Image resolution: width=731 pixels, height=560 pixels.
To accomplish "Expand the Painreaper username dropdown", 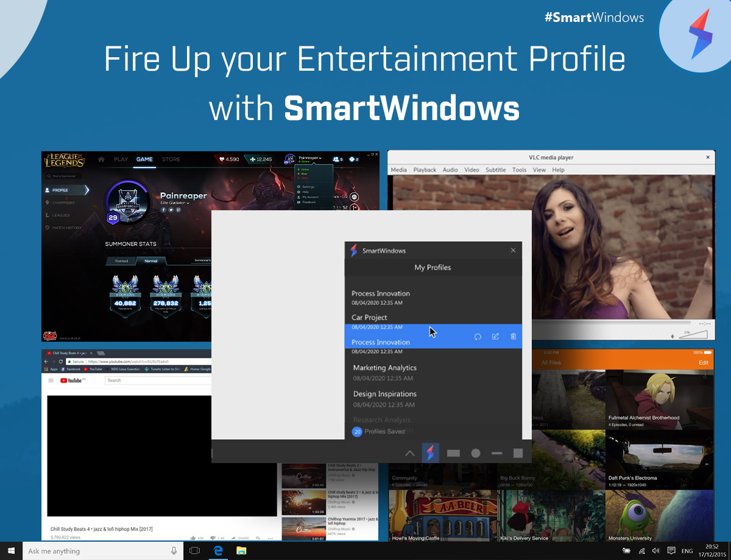I will (320, 158).
